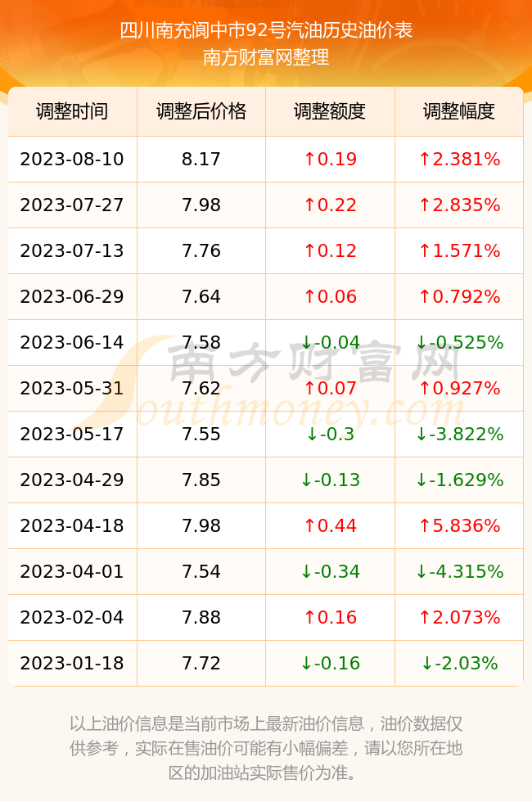Click the ↑0.44 adjustment amount

click(330, 525)
